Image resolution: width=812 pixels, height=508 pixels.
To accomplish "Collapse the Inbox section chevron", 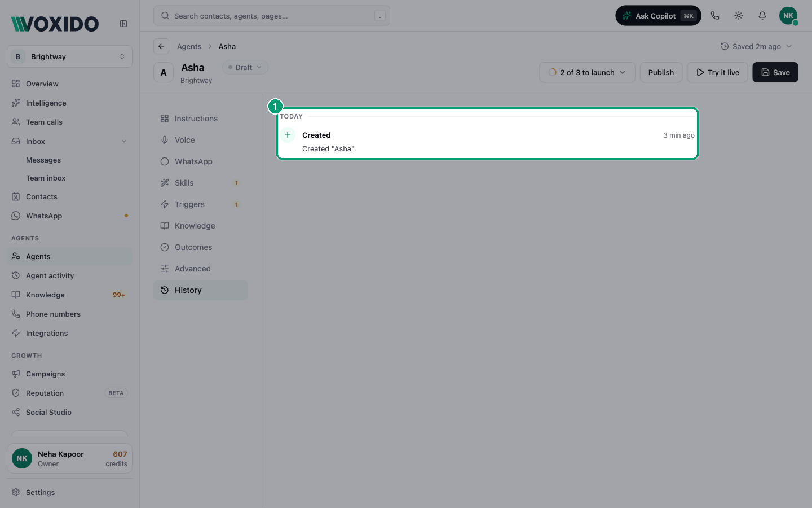I will point(124,141).
